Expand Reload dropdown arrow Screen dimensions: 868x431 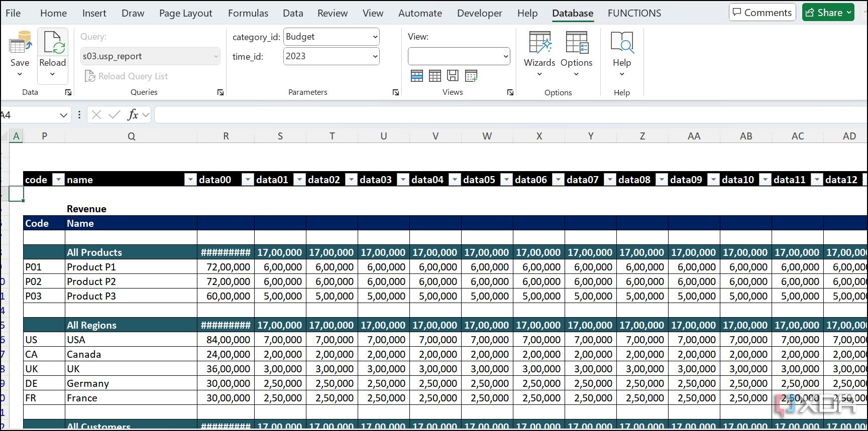53,74
